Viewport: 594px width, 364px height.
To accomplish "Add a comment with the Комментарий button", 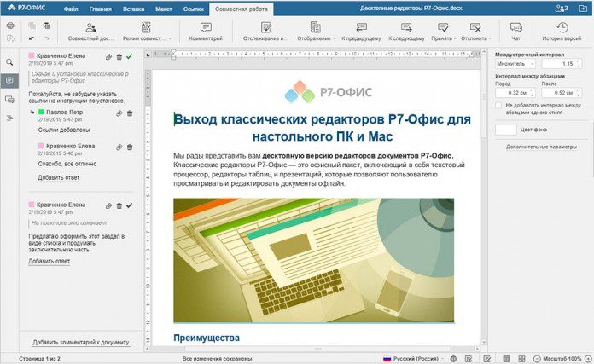I will [x=206, y=32].
